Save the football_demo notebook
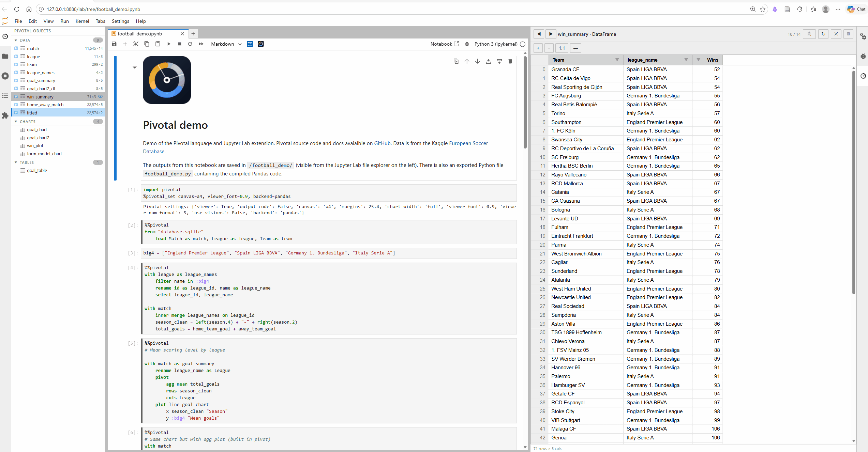868x452 pixels. (114, 44)
